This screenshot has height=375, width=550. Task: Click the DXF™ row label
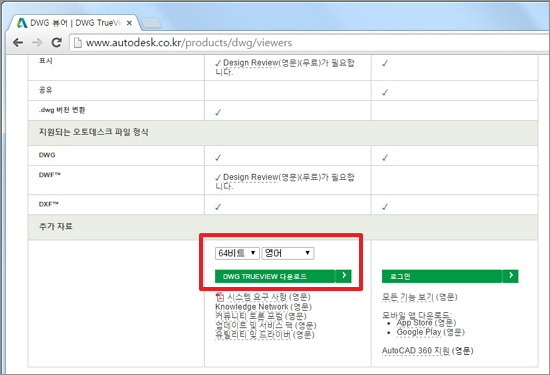pos(48,204)
